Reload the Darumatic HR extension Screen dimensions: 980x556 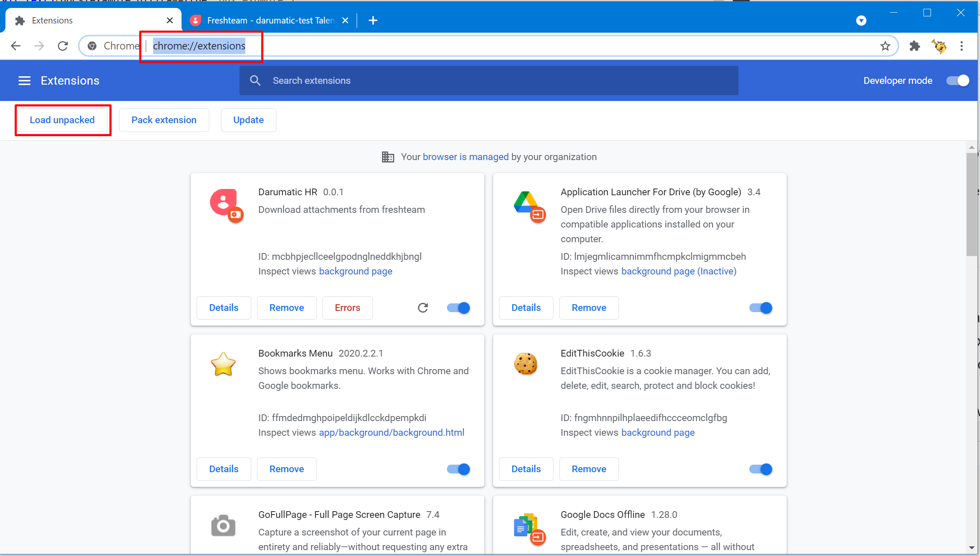click(423, 308)
